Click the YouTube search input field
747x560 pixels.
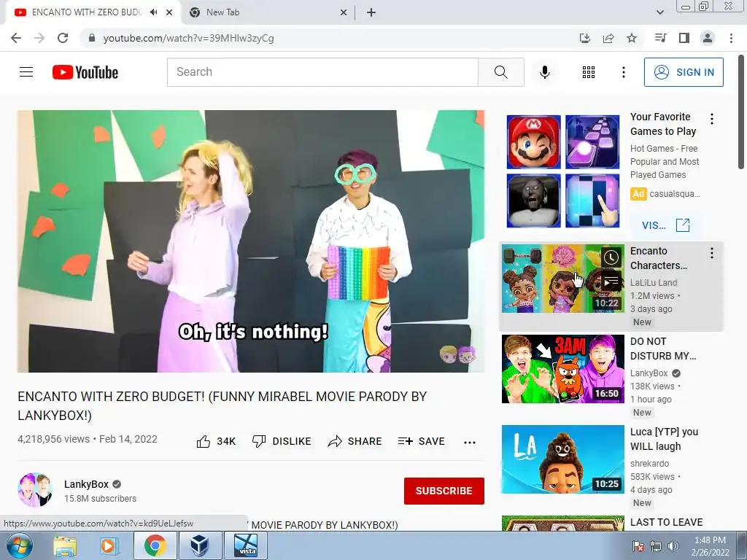tap(322, 72)
